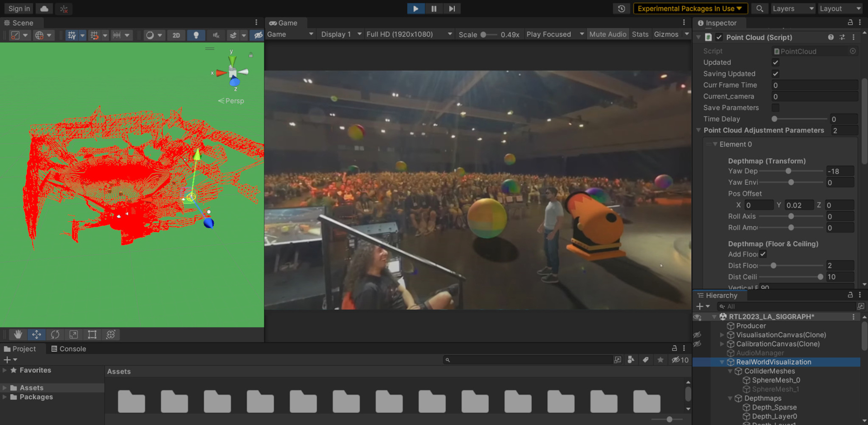Adjust the Yaw Dep slider handle
Screen dimensions: 868x425
point(788,171)
